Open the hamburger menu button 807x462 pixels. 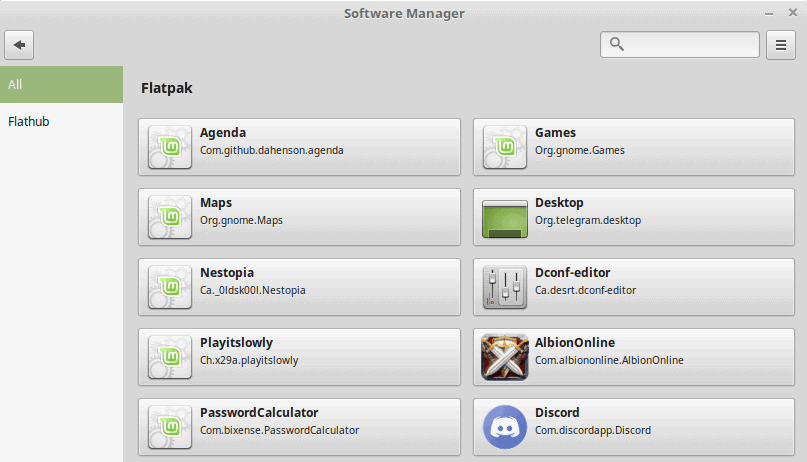[x=781, y=45]
